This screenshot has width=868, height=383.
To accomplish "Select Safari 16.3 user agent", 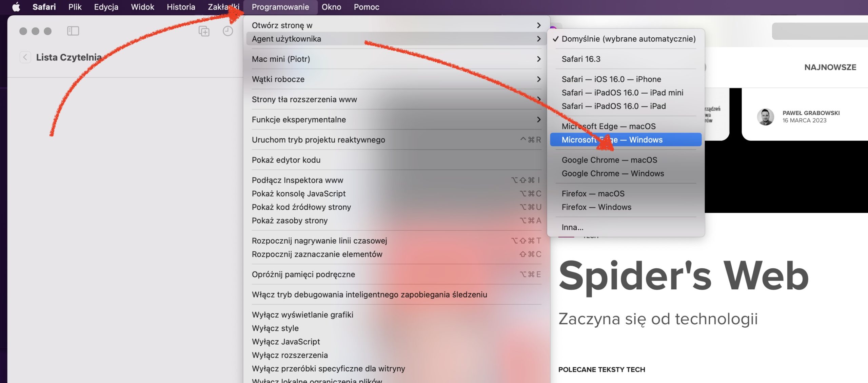I will pos(626,59).
